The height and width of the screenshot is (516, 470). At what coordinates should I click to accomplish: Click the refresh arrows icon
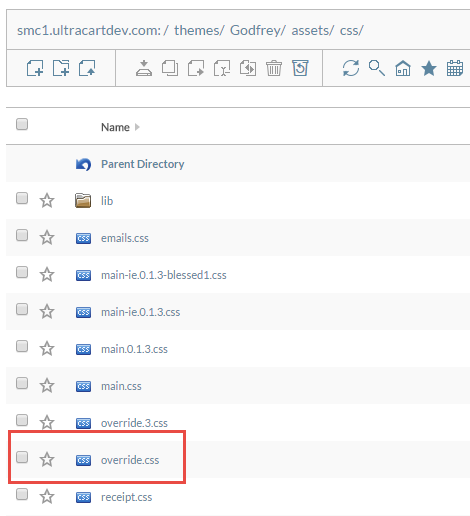(351, 68)
